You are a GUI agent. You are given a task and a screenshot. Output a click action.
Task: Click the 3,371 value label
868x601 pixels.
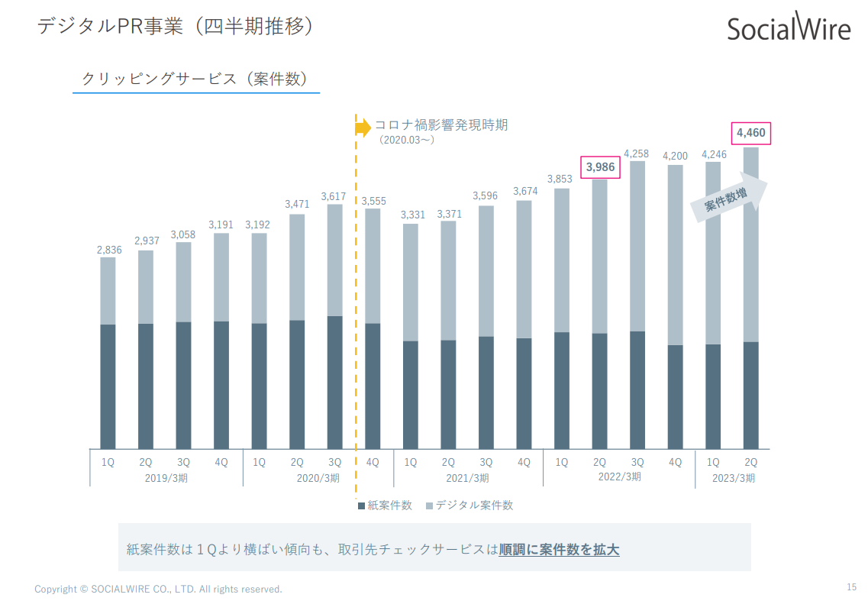(450, 214)
